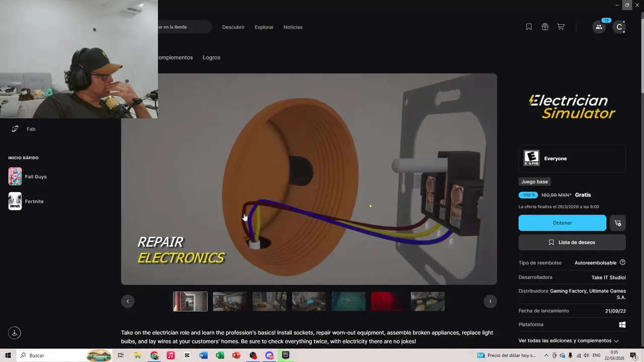
Task: Open Microsoft Excel from the taskbar
Action: pyautogui.click(x=220, y=355)
